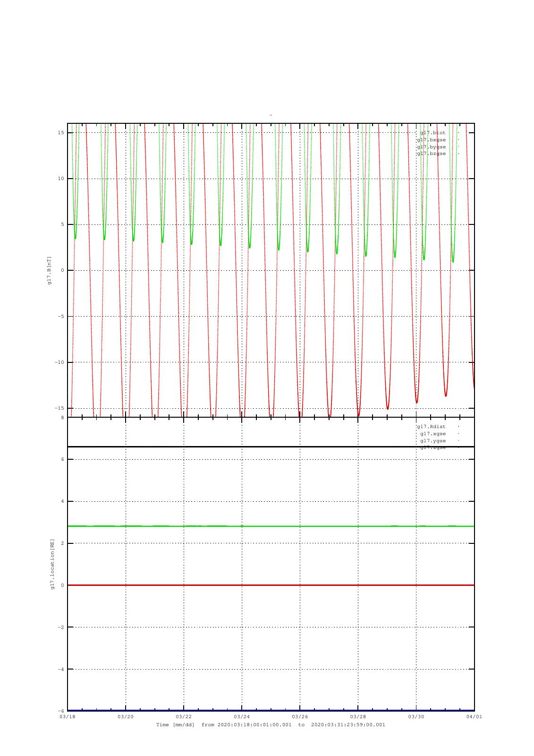Click the 4 tick on the location axis
Screen dimensions: 534x756
pos(62,501)
